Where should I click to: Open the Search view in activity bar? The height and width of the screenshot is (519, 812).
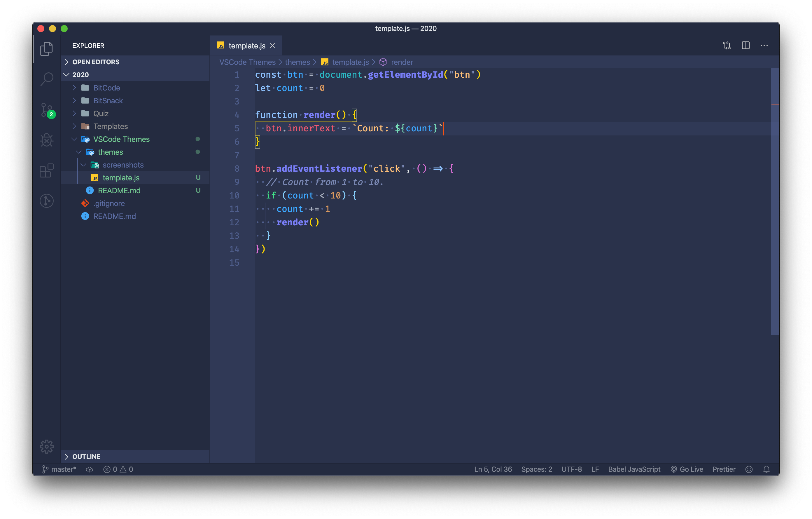pyautogui.click(x=47, y=79)
